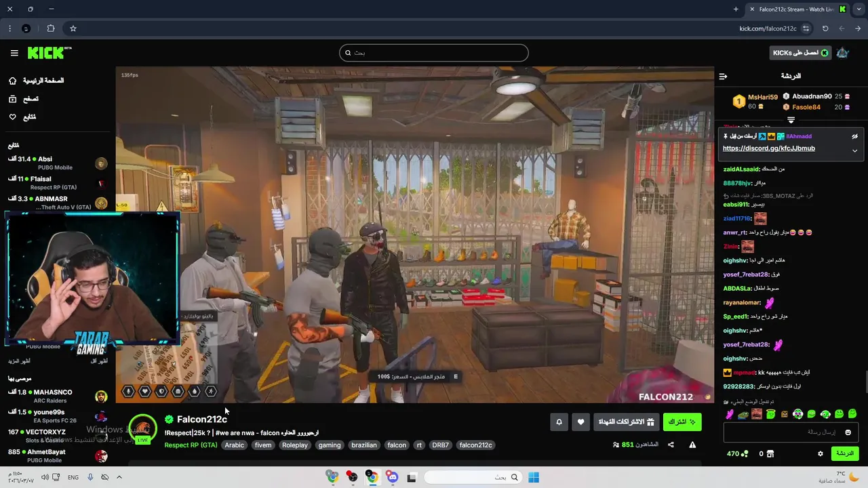This screenshot has height=488, width=868.
Task: Open the Absi channel in the followed list
Action: click(x=58, y=163)
